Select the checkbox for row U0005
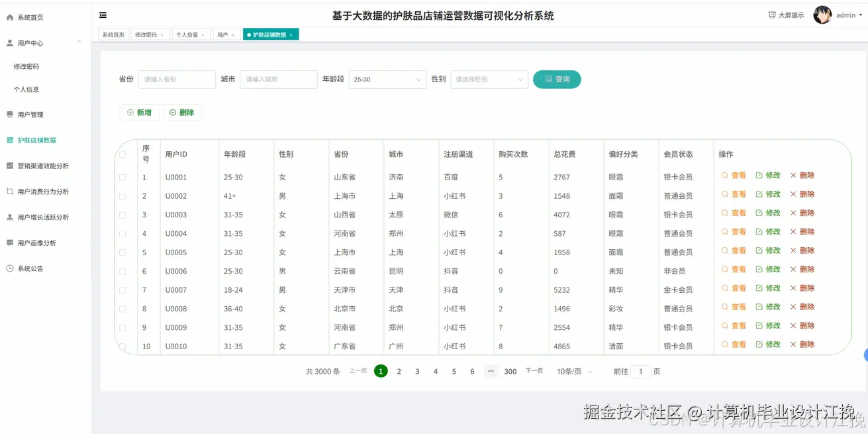Screen dimensions: 868x434 [x=122, y=252]
